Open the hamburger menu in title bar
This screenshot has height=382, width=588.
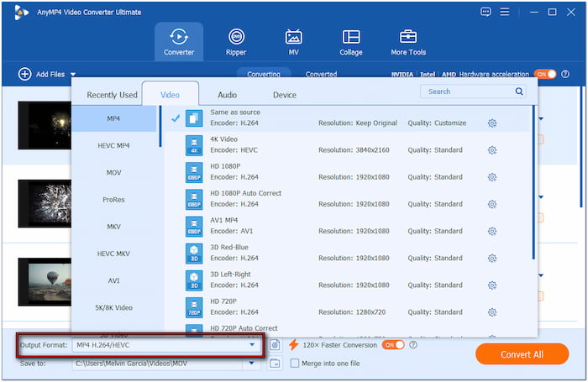click(x=504, y=12)
